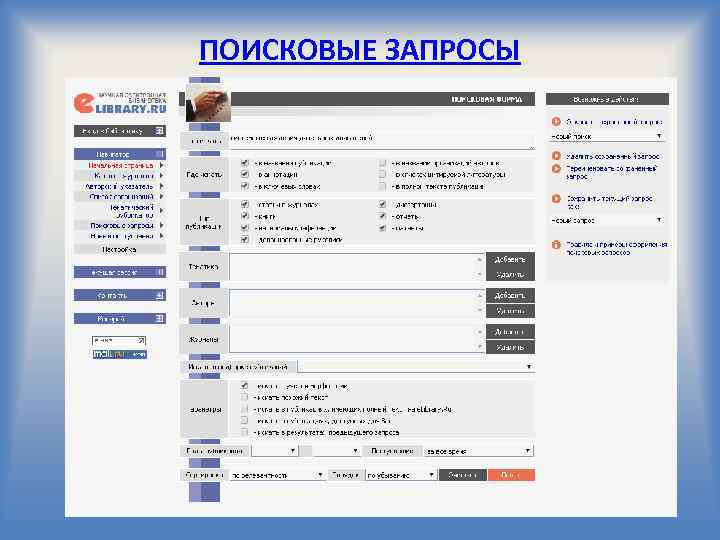Click the arrow next to Авторский указатель
720x540 pixels.
click(x=161, y=186)
